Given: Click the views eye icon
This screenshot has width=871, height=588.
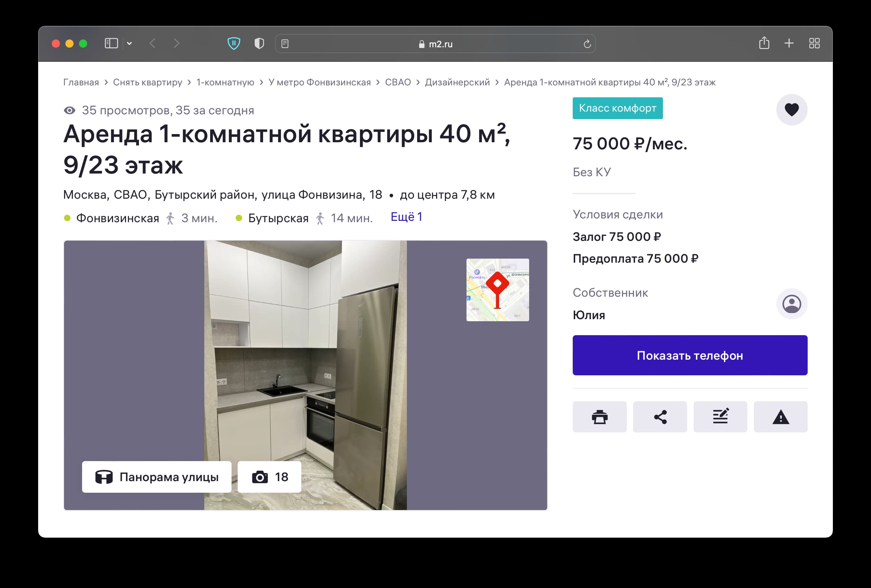Looking at the screenshot, I should (x=69, y=111).
